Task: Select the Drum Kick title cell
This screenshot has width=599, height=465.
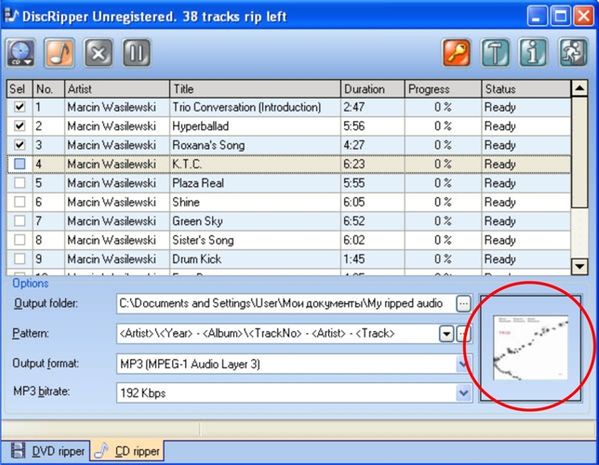Action: tap(255, 259)
